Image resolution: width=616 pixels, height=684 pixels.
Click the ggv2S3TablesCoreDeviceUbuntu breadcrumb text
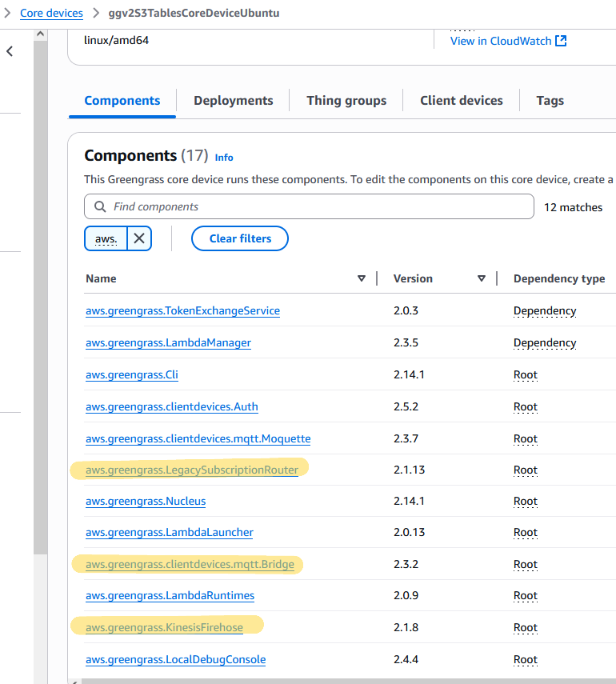click(x=194, y=13)
